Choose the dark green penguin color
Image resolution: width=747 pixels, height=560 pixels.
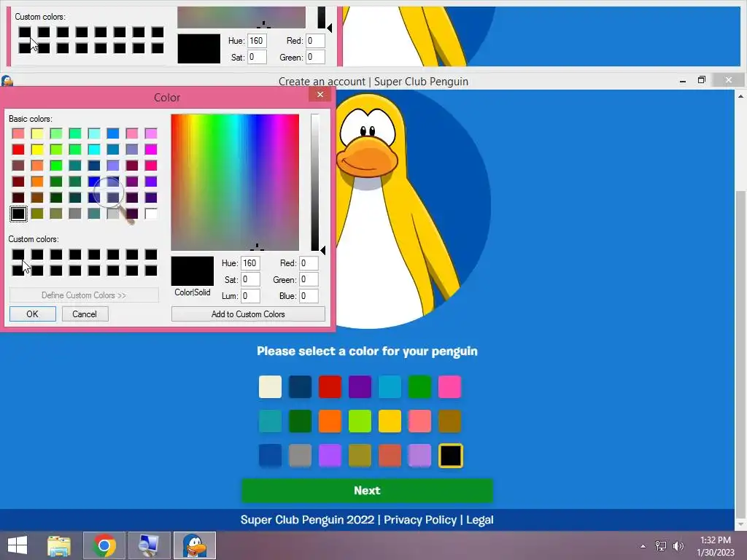(300, 421)
